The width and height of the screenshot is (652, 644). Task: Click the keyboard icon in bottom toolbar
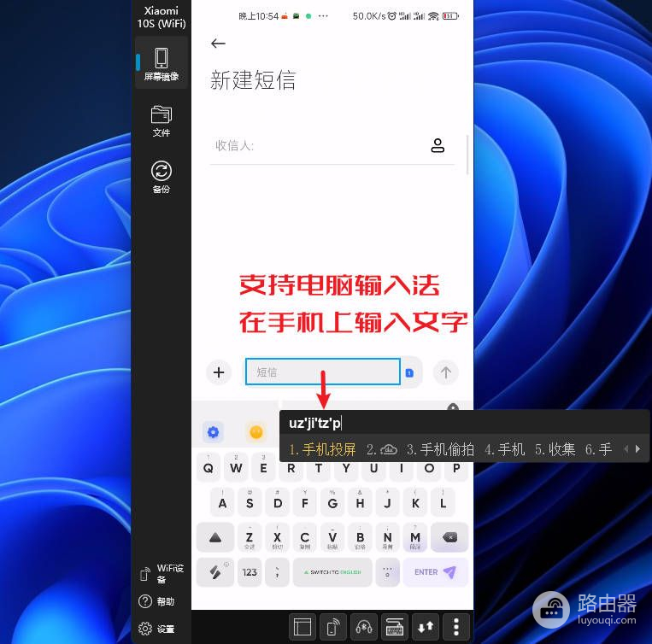pos(394,627)
